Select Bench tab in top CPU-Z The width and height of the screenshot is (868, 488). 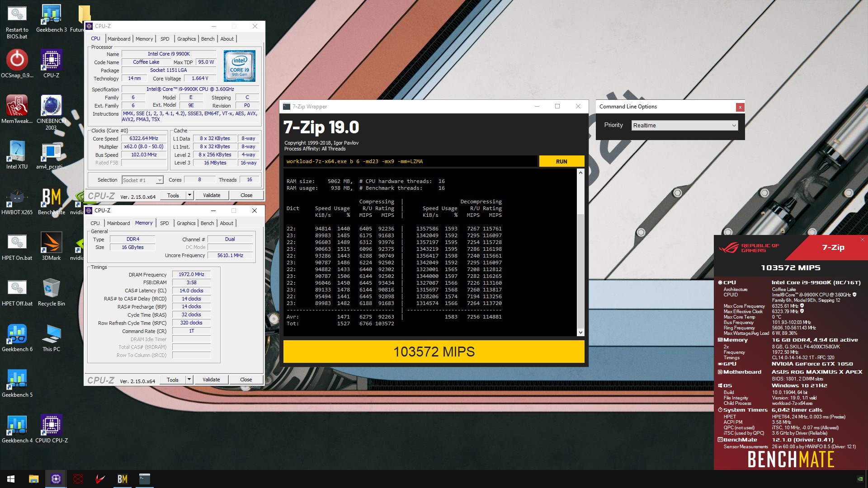point(208,39)
